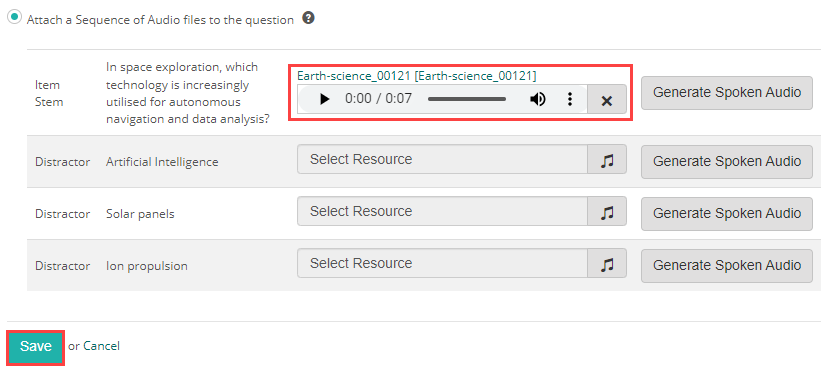
Task: Generate Spoken Audio for Item Stem
Action: tap(727, 93)
